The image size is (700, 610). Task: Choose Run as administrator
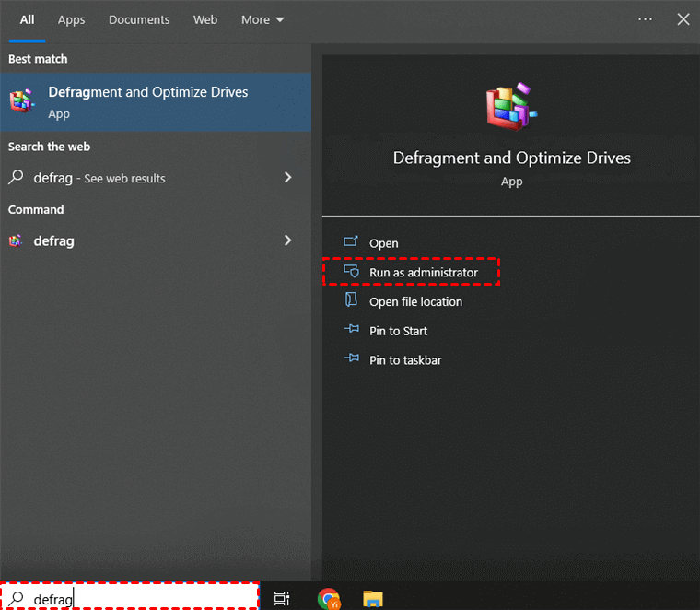pyautogui.click(x=423, y=273)
